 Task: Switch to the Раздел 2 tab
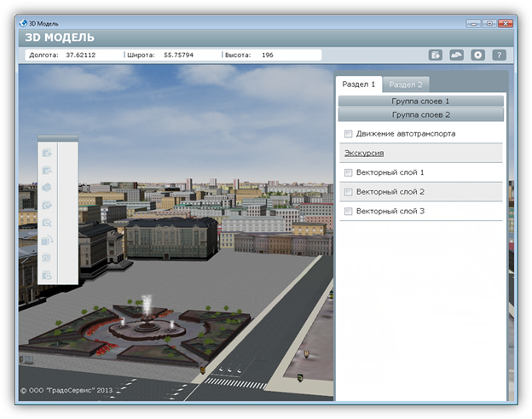pyautogui.click(x=406, y=84)
